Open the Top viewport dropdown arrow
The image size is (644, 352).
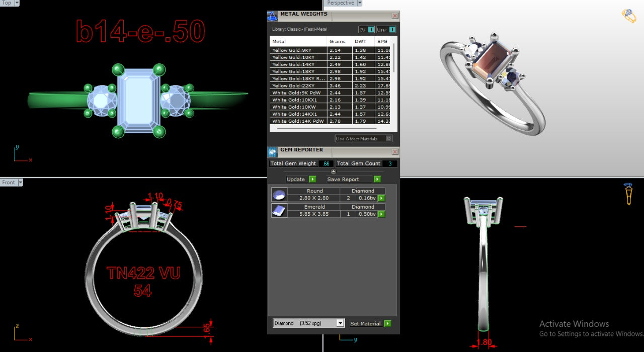point(17,3)
